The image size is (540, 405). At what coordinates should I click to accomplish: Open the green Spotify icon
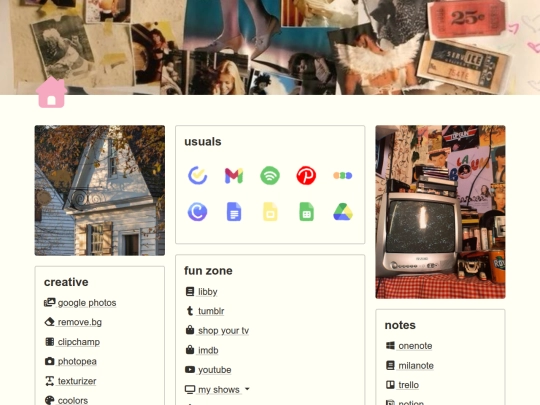point(270,176)
